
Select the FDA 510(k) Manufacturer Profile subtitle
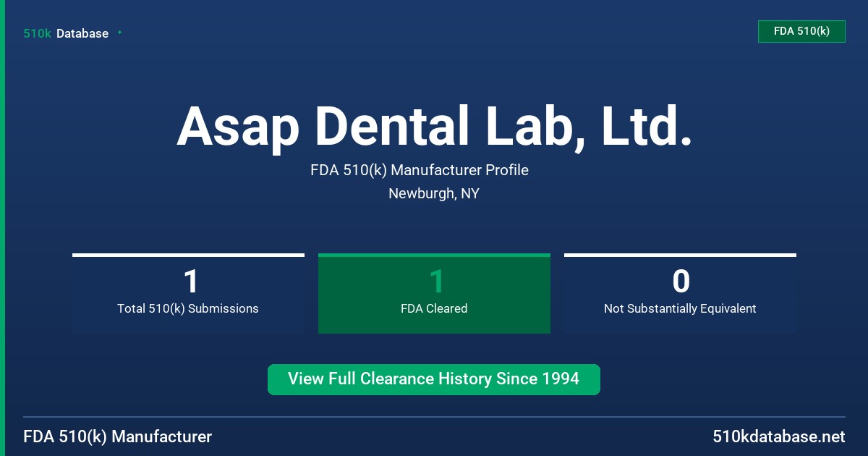click(420, 170)
